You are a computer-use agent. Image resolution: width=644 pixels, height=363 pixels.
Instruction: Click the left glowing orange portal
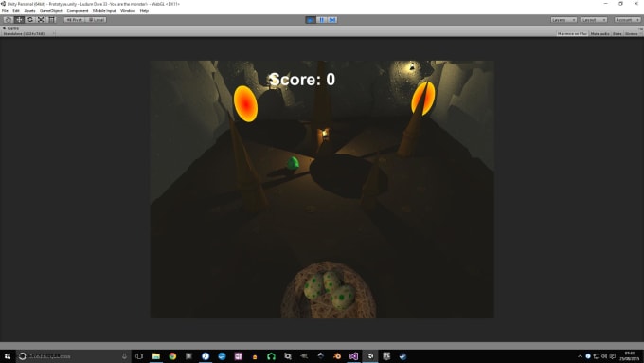(245, 103)
